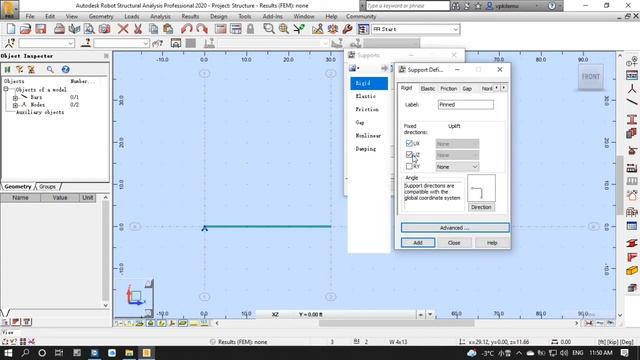
Task: Click the Help button in Support Definition
Action: tap(492, 243)
